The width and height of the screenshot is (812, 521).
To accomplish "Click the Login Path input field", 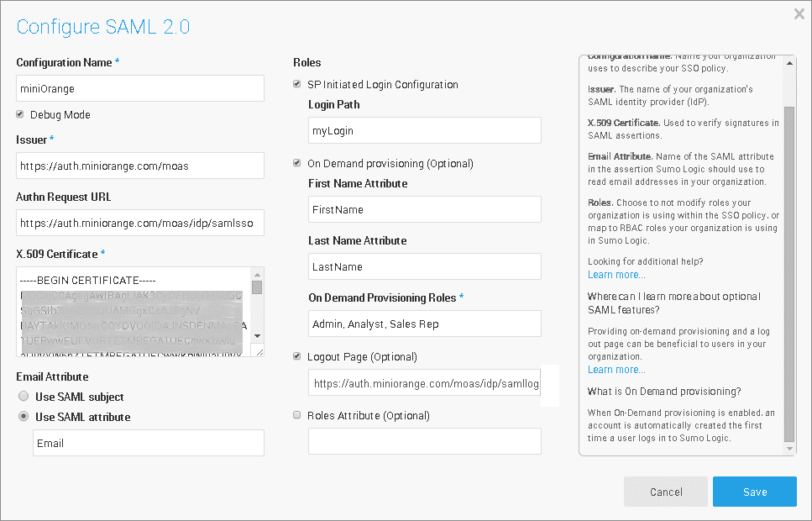I will pos(425,130).
